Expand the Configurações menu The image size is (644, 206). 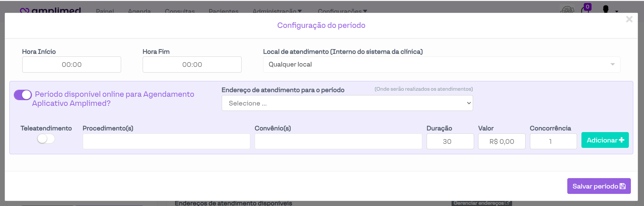(342, 11)
